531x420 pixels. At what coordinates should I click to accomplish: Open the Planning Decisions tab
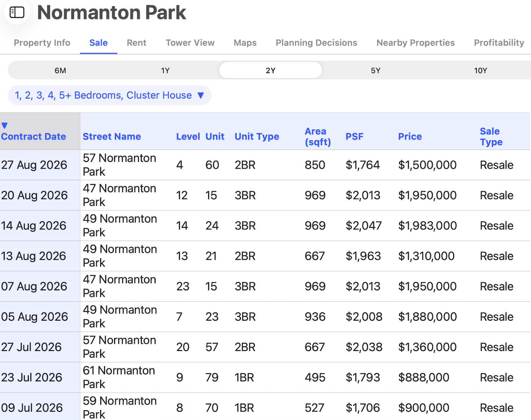pos(316,43)
